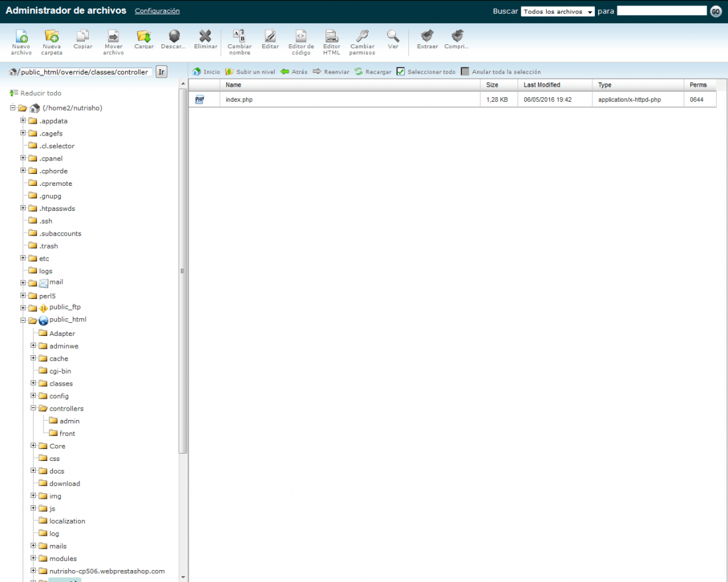
Task: Sort by the Perms column header
Action: coord(700,85)
